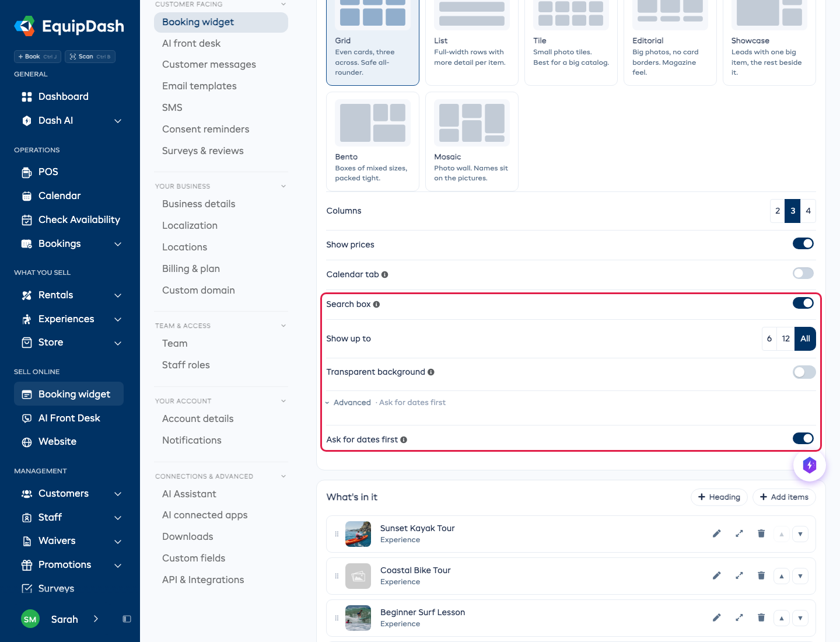Choose the Mosaic layout card
This screenshot has width=840, height=642.
click(x=472, y=141)
